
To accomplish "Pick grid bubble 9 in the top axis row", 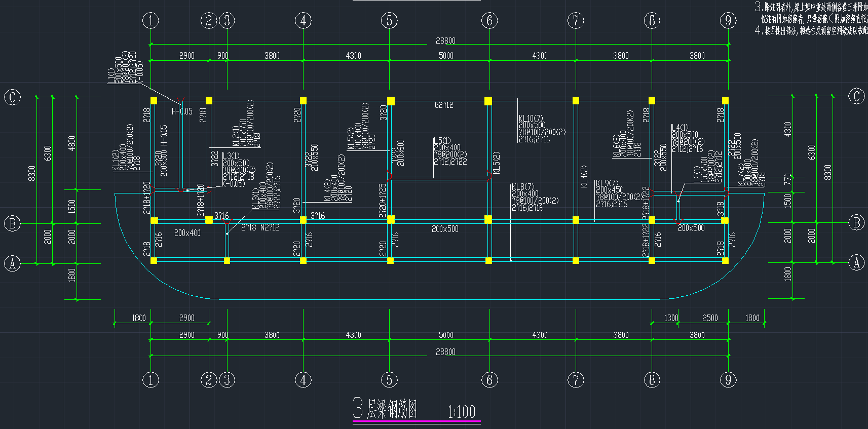I will pyautogui.click(x=728, y=21).
